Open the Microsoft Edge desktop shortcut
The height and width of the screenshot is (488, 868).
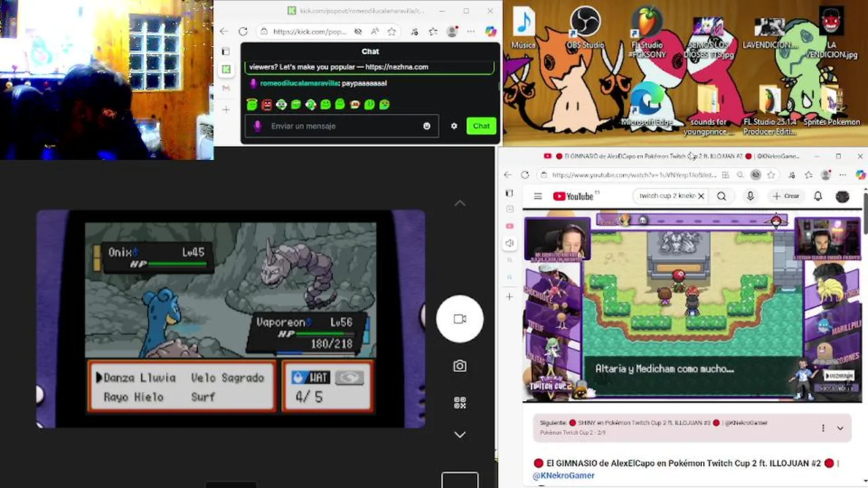click(646, 105)
